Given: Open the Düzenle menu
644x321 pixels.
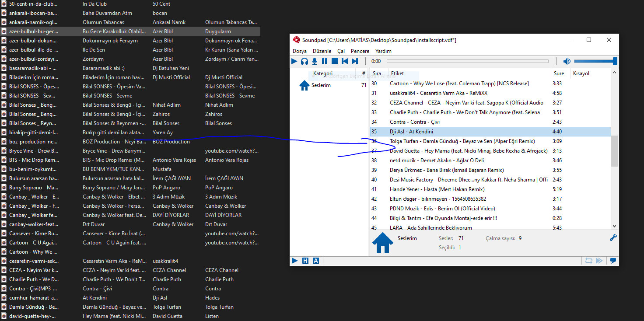Looking at the screenshot, I should click(322, 51).
